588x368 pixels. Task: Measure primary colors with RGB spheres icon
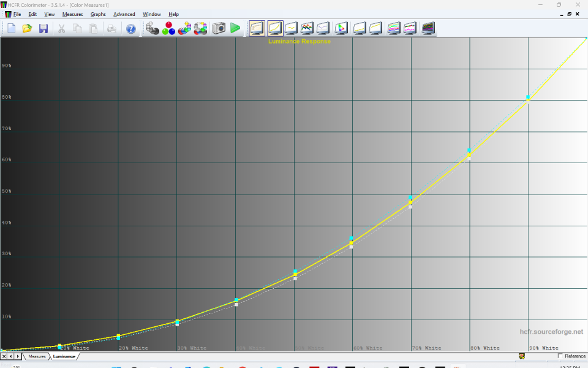(x=168, y=28)
